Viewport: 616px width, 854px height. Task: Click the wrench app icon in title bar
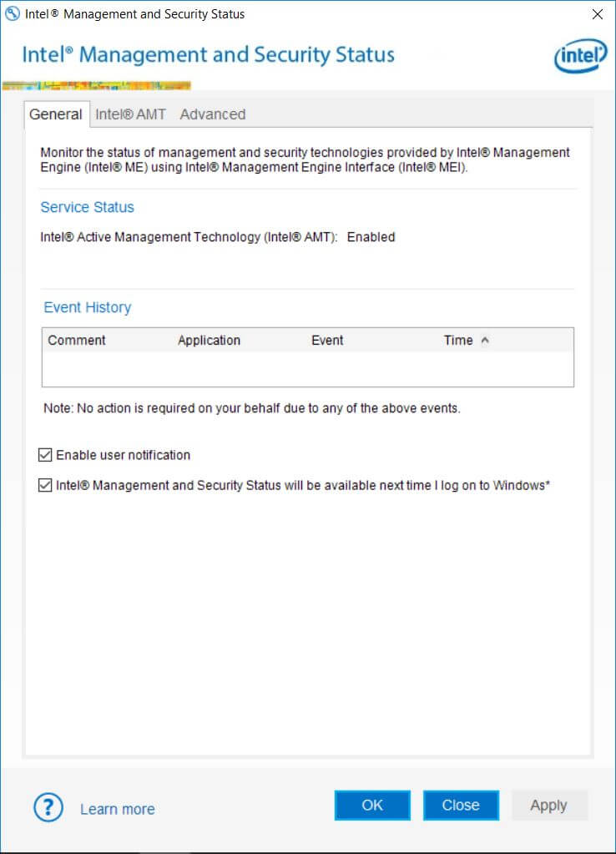pyautogui.click(x=13, y=14)
